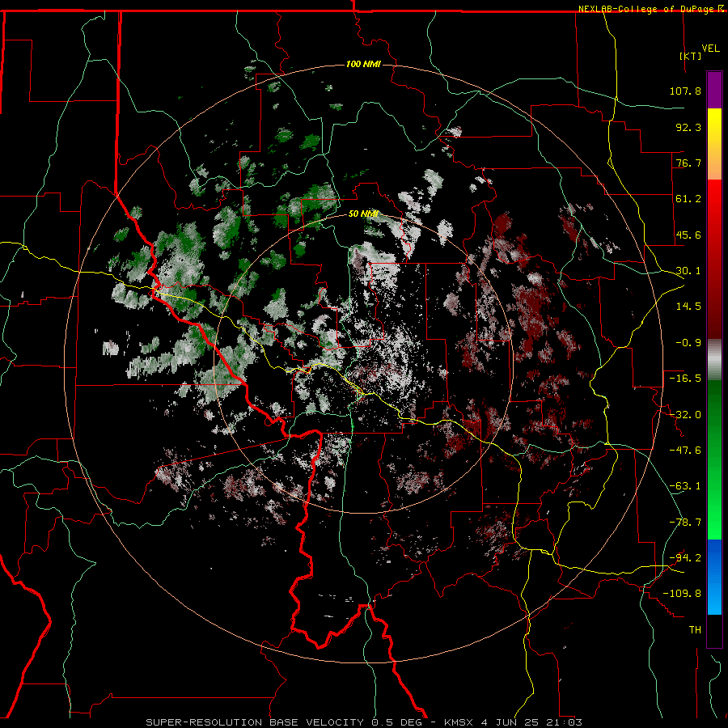Select the -16.5 scale value
728x728 pixels.
tap(685, 379)
